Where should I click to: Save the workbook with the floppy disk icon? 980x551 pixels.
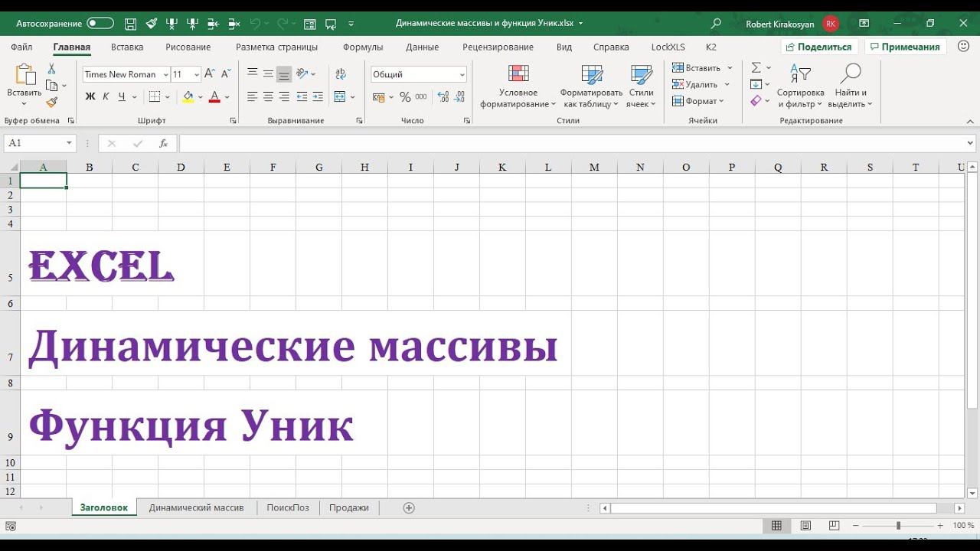(x=130, y=24)
